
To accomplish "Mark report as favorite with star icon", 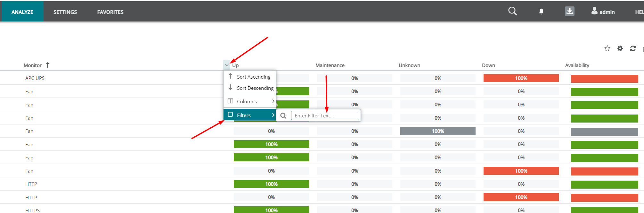I will pyautogui.click(x=607, y=48).
